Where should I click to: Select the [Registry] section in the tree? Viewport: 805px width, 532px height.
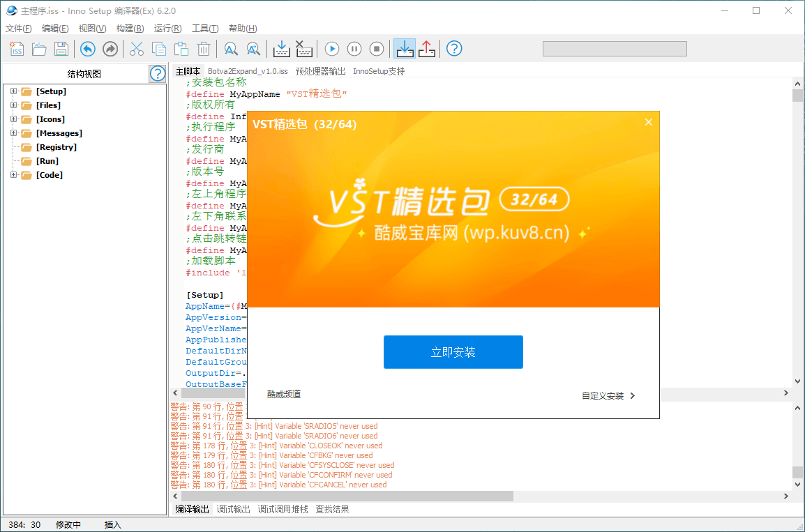pos(57,147)
